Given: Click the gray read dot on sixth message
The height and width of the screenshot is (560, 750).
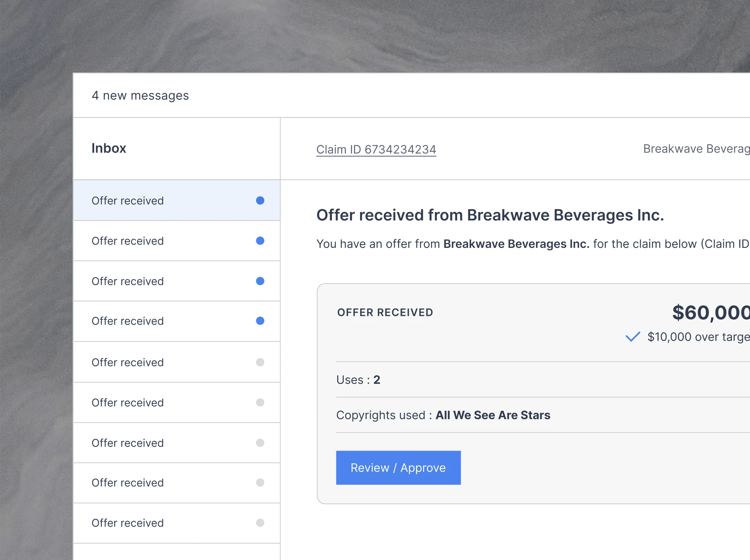Looking at the screenshot, I should 260,402.
